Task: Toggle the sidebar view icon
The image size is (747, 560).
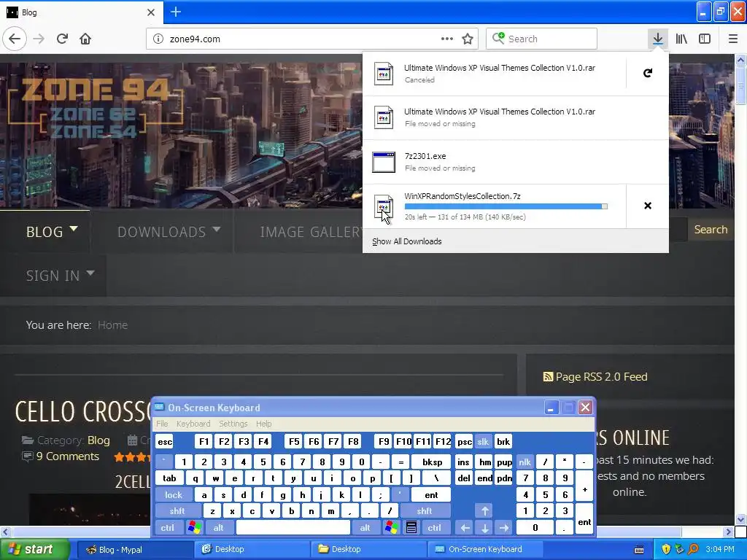Action: [705, 39]
